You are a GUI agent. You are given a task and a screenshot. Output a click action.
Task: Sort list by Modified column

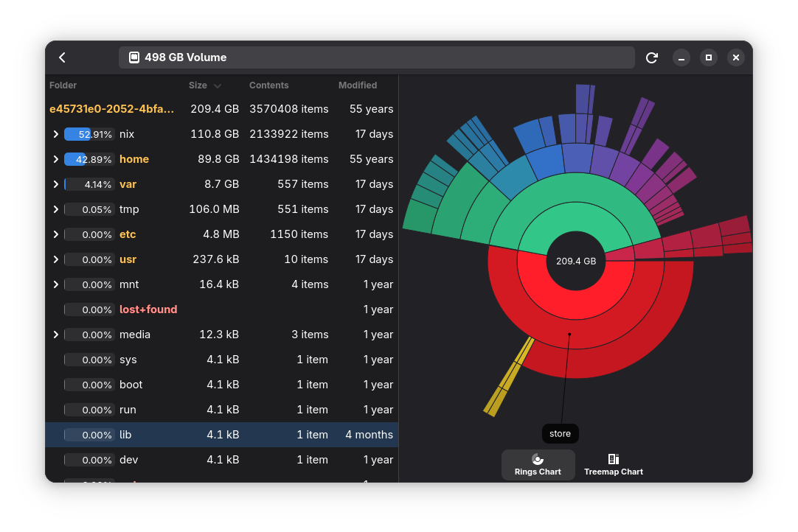point(358,85)
